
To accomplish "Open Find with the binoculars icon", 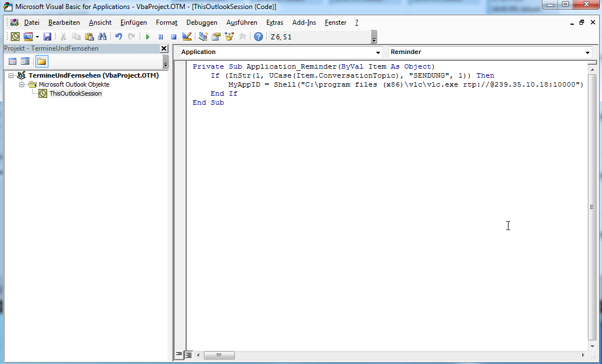I will click(x=102, y=37).
